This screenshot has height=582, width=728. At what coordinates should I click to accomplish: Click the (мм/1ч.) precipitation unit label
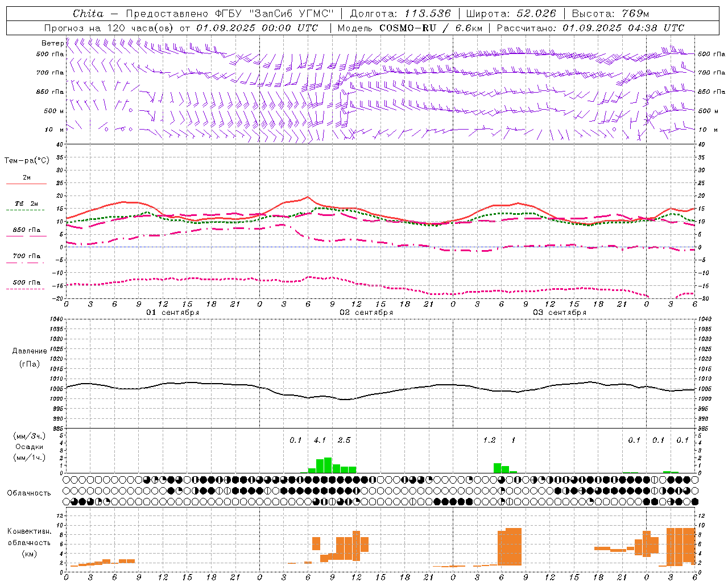(30, 458)
